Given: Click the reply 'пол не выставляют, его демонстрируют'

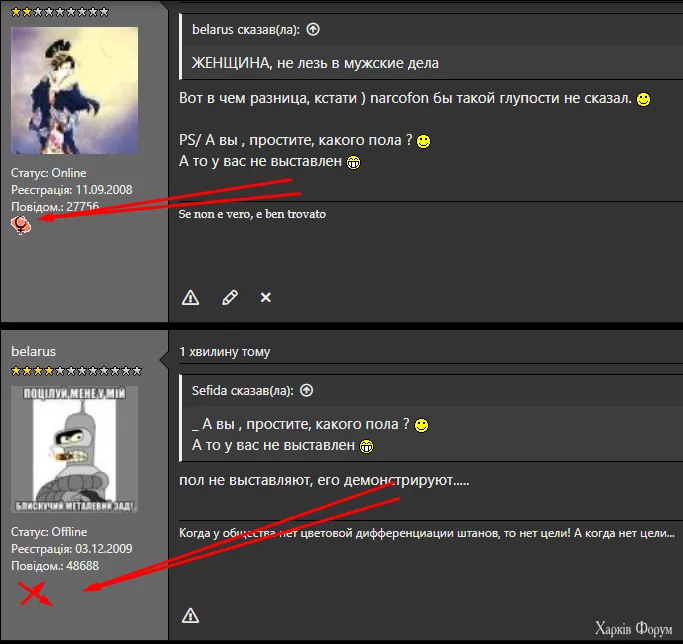Looking at the screenshot, I should coord(324,480).
